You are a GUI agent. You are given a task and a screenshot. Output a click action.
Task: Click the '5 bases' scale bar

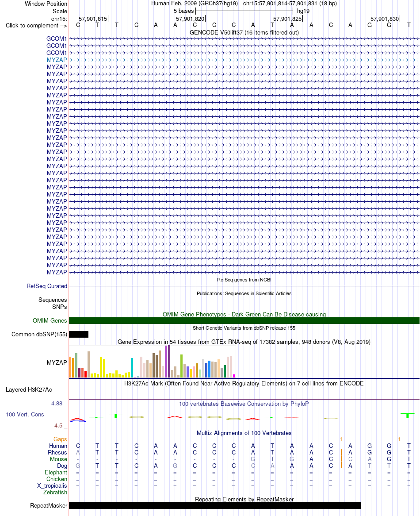click(x=244, y=11)
